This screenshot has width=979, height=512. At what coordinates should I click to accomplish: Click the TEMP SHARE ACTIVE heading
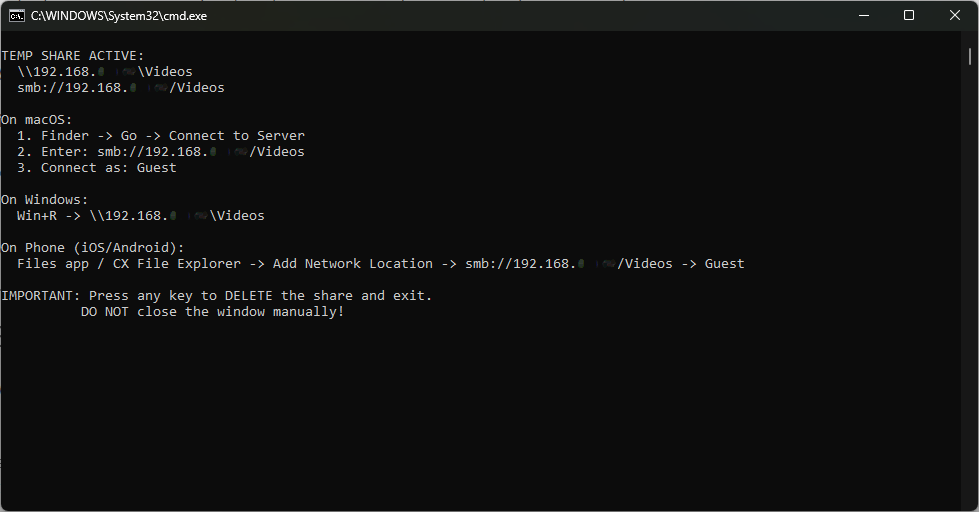point(73,56)
